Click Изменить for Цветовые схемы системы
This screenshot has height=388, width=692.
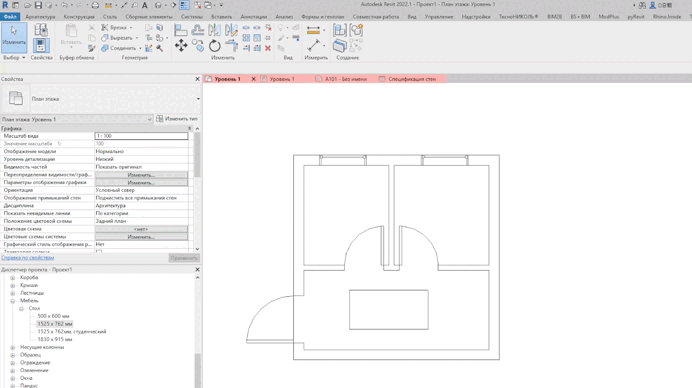[141, 237]
